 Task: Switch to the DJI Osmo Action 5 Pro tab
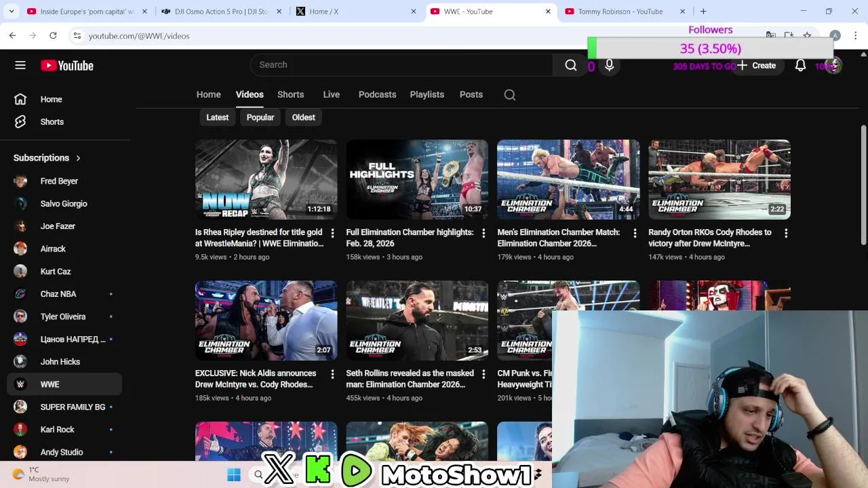click(x=221, y=12)
